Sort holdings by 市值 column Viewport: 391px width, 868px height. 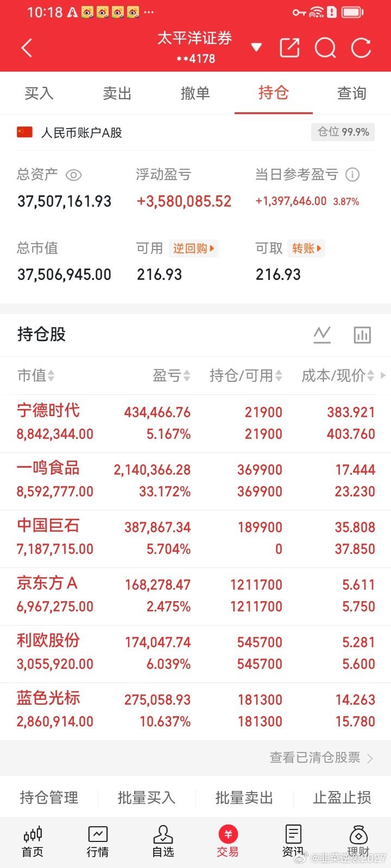[x=36, y=375]
